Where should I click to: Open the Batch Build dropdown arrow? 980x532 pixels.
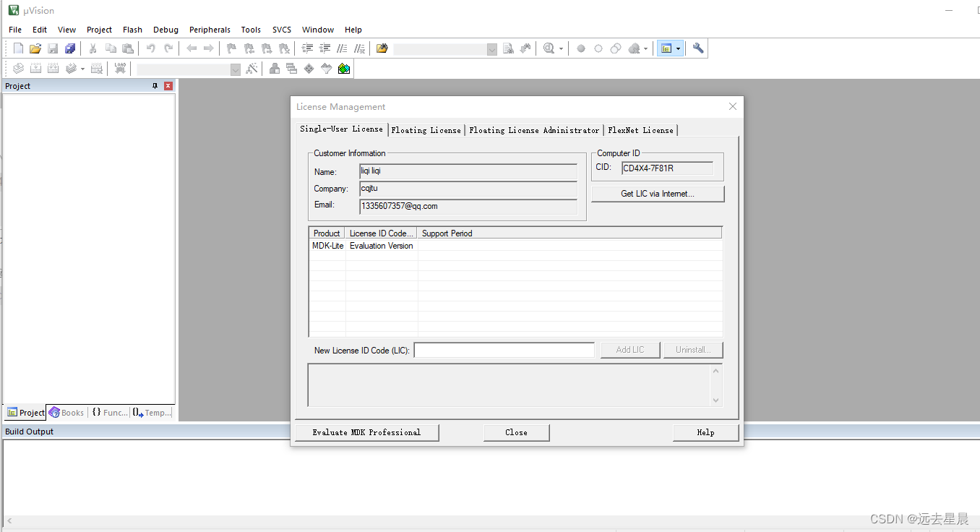pos(82,69)
